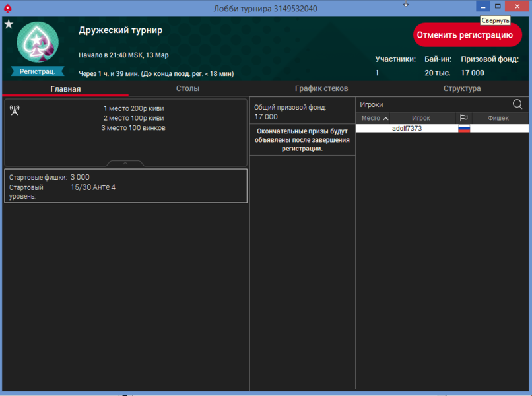This screenshot has width=532, height=396.
Task: Open player search with the magnifier icon
Action: [517, 104]
